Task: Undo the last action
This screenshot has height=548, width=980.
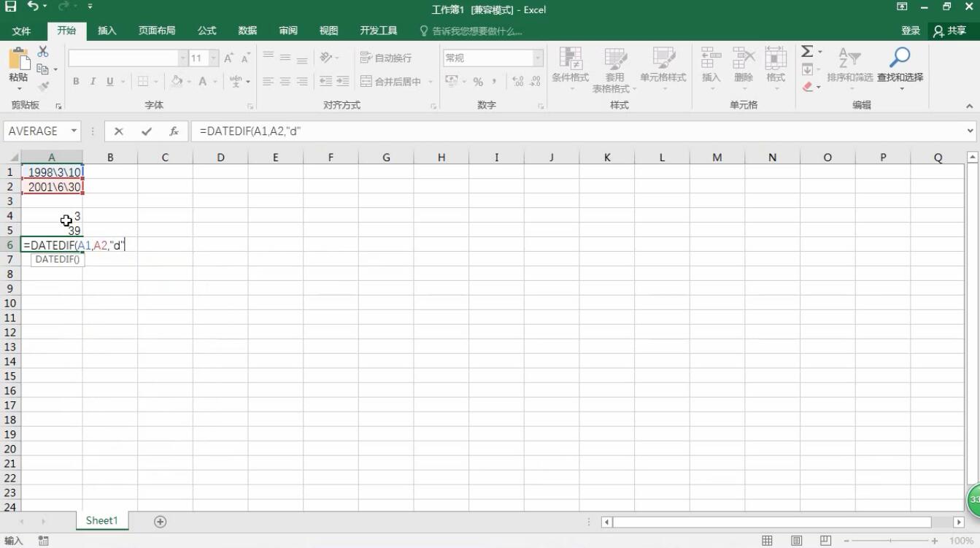Action: coord(33,7)
